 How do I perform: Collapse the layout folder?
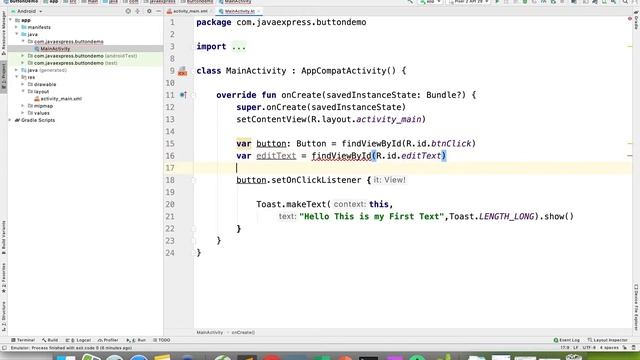pos(23,91)
